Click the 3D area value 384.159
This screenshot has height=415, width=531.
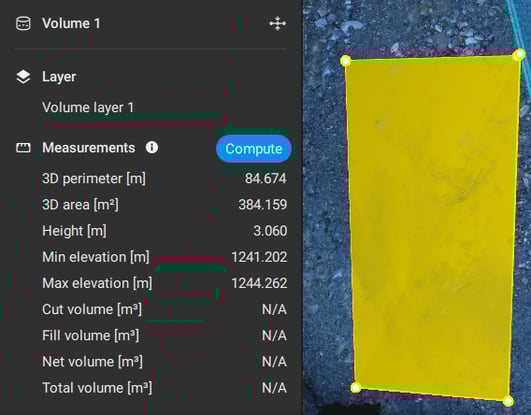(262, 205)
